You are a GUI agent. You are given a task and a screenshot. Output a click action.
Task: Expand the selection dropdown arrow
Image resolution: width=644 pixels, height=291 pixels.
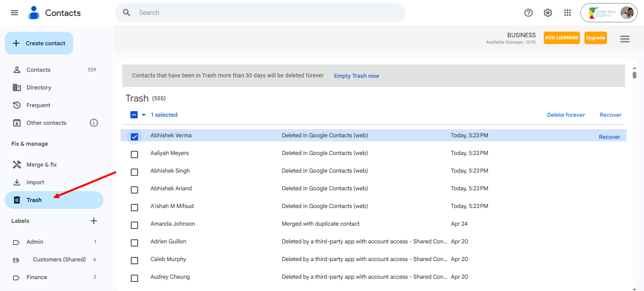click(144, 115)
